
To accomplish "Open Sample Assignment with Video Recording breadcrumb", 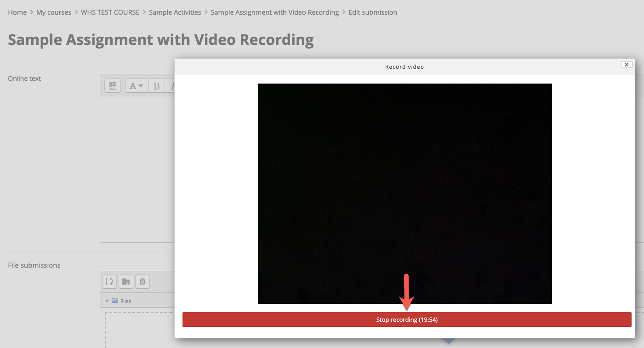I will click(274, 12).
